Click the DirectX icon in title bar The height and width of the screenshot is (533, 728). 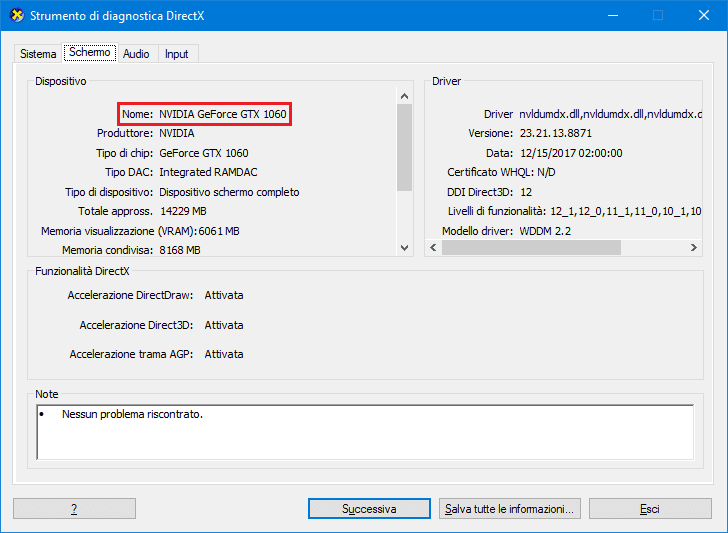16,16
